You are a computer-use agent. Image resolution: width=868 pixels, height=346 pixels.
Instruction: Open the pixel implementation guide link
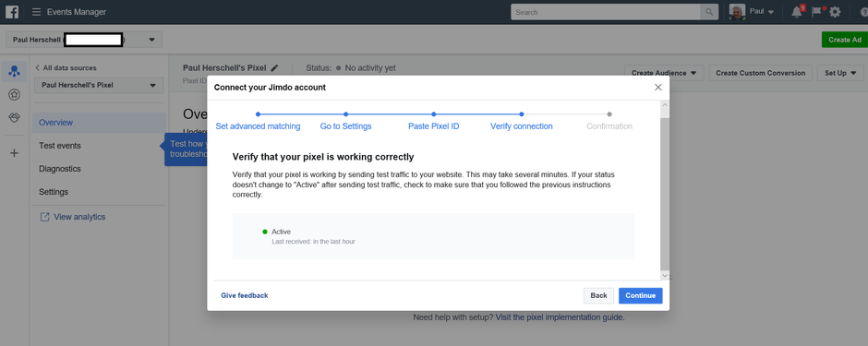[560, 317]
